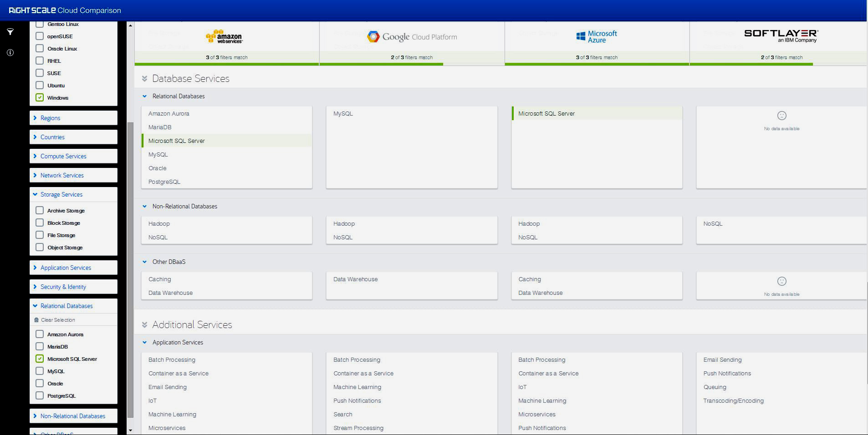This screenshot has height=435, width=868.
Task: Collapse Non-Relational Databases comparison row
Action: (x=144, y=206)
